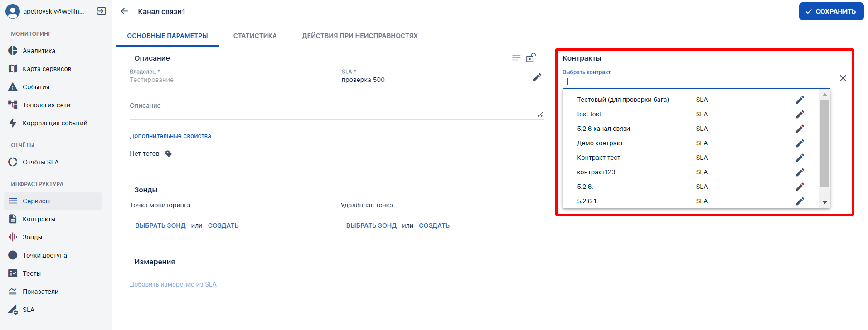Open Зонды in the sidebar
Viewport: 868px width, 330px height.
(53, 237)
